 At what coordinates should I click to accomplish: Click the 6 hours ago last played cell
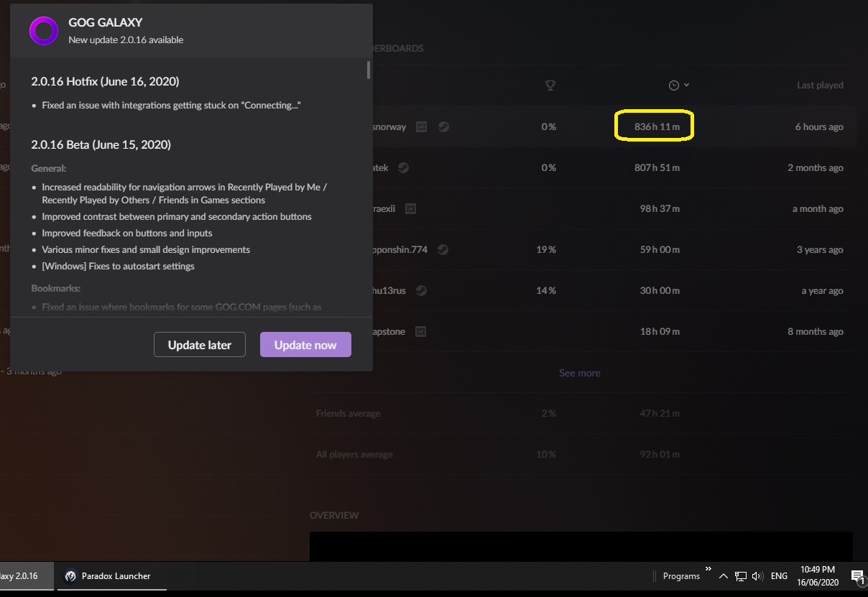point(819,127)
